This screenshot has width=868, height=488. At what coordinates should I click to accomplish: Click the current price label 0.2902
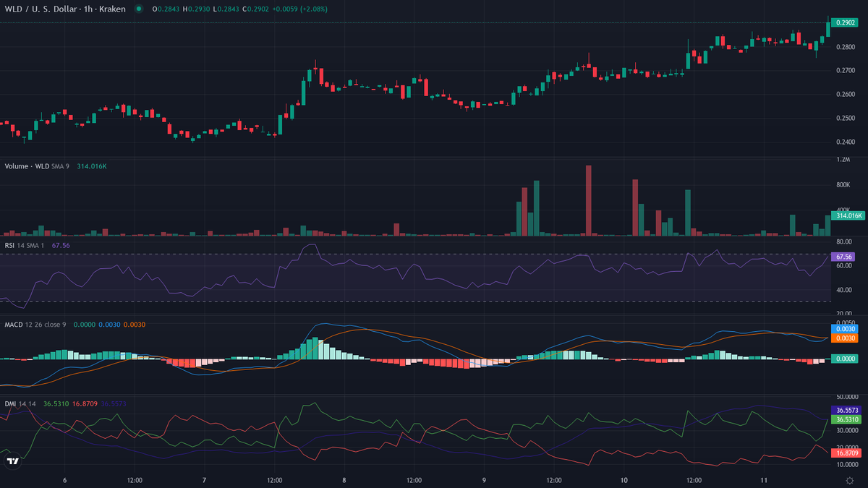pos(845,22)
